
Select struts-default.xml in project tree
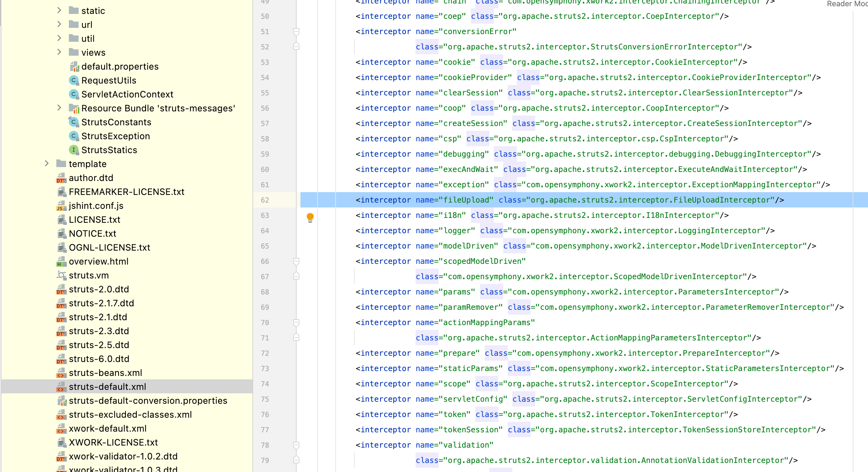[x=107, y=387]
